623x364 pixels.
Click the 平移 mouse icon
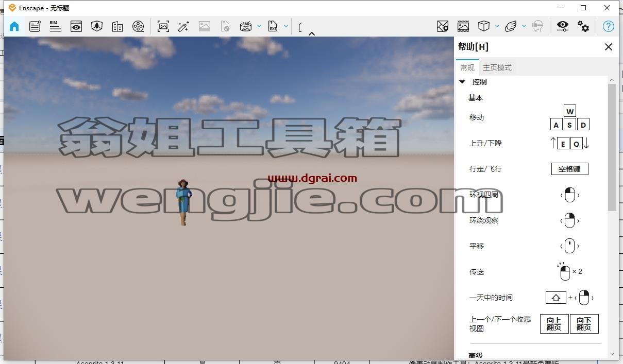[x=569, y=246]
